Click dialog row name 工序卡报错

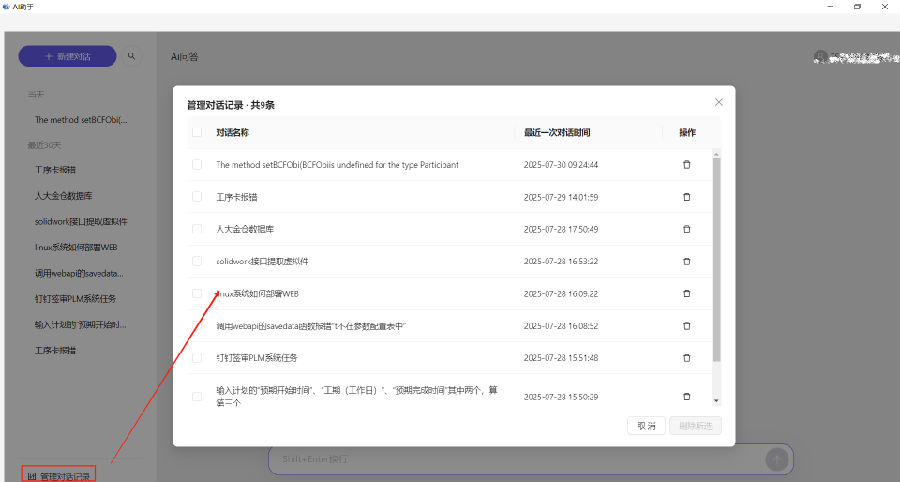(236, 197)
